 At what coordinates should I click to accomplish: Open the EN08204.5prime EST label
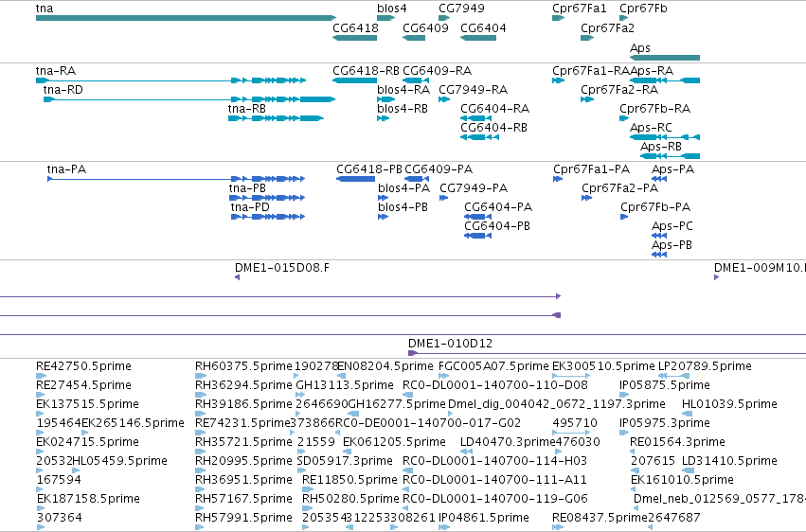tap(385, 366)
